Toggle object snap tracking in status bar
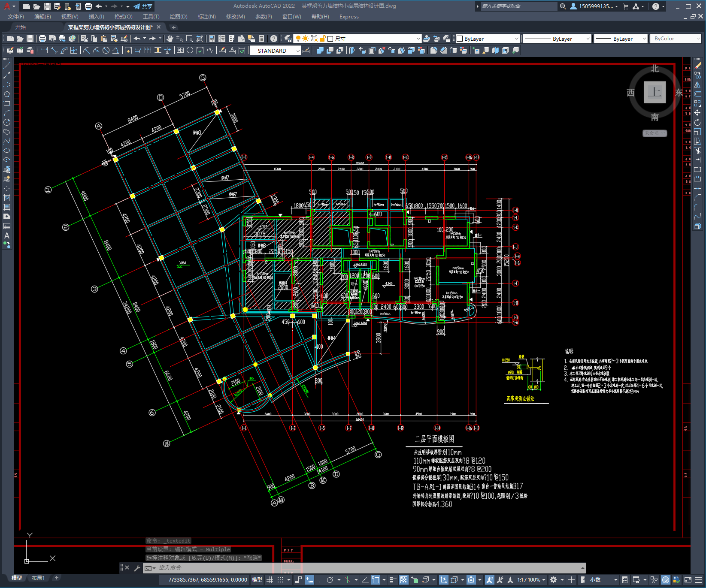706x588 pixels. tap(364, 580)
